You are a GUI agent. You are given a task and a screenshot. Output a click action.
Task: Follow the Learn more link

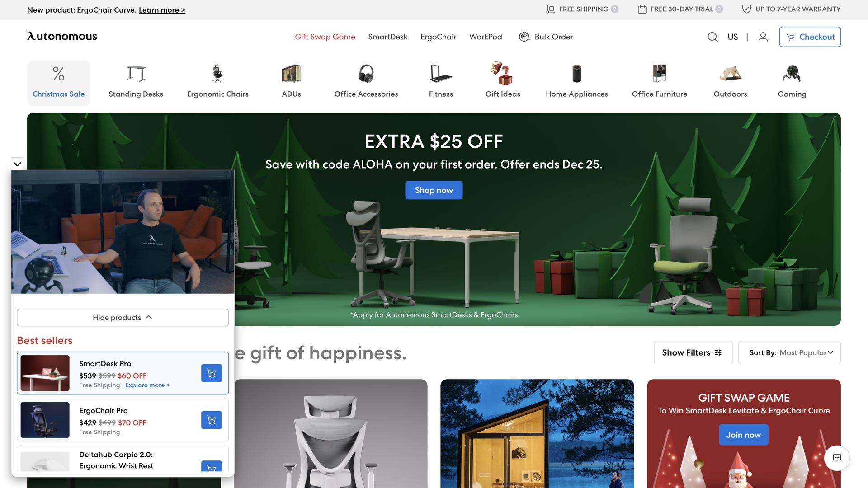(162, 10)
